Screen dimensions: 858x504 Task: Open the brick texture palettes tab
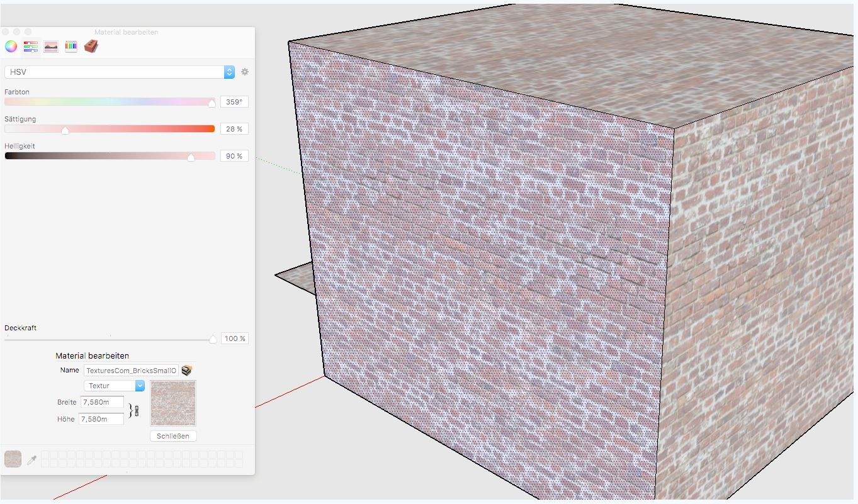[x=91, y=46]
